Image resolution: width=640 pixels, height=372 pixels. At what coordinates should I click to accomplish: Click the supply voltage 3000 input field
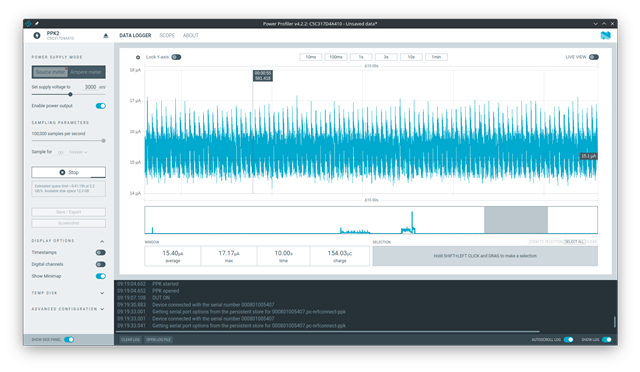[90, 87]
